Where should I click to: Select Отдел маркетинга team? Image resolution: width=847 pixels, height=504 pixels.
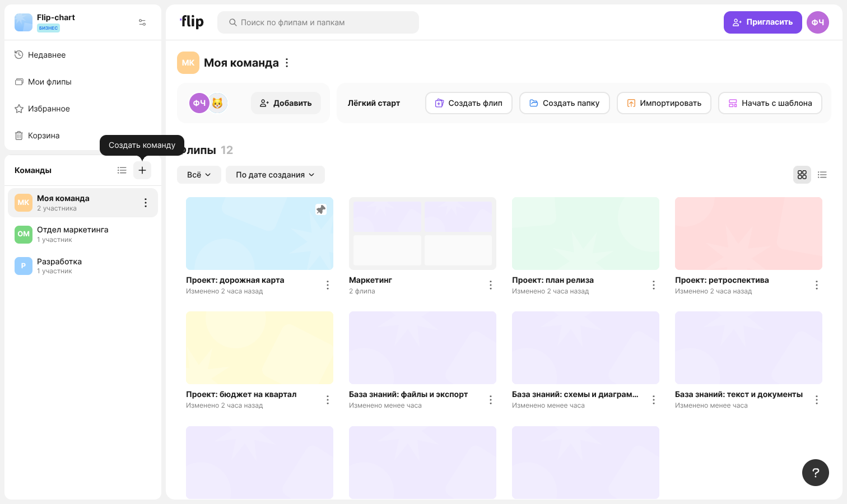pos(83,234)
